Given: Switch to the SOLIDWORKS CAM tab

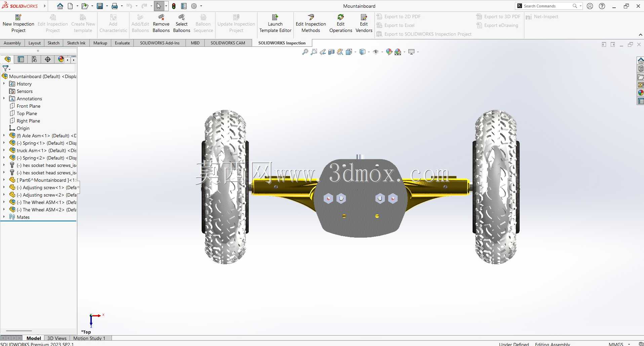Looking at the screenshot, I should [x=228, y=43].
